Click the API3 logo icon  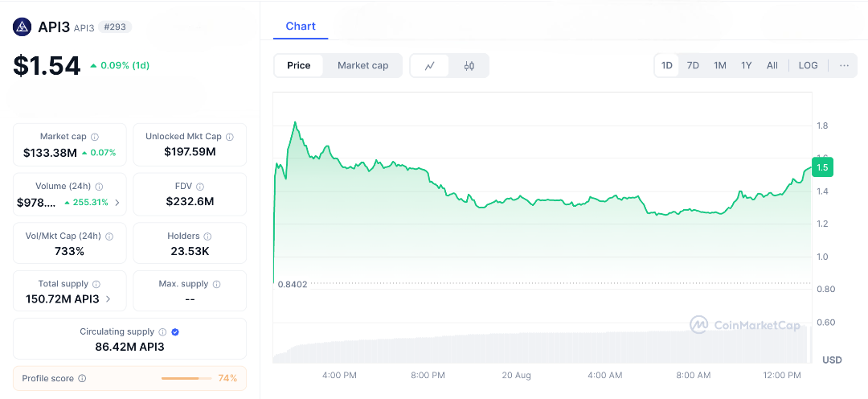(x=23, y=27)
